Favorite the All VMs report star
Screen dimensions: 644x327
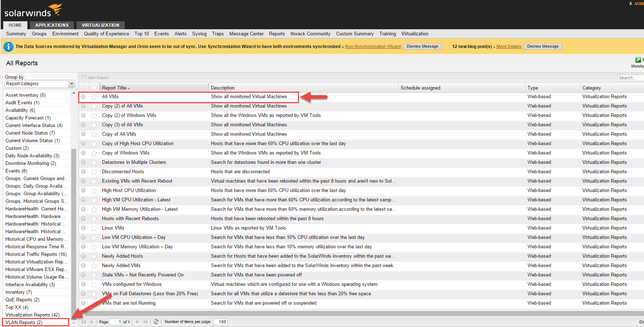94,97
